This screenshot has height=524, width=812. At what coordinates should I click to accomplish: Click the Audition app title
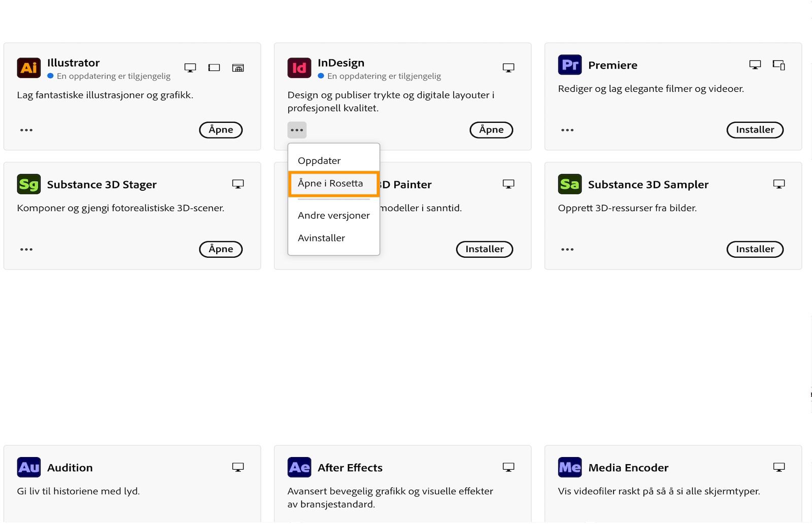[x=70, y=468]
